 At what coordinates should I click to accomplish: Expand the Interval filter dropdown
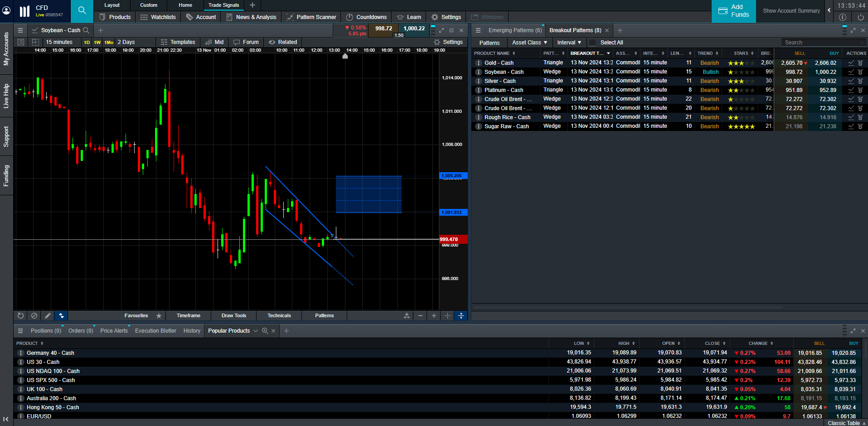point(569,43)
